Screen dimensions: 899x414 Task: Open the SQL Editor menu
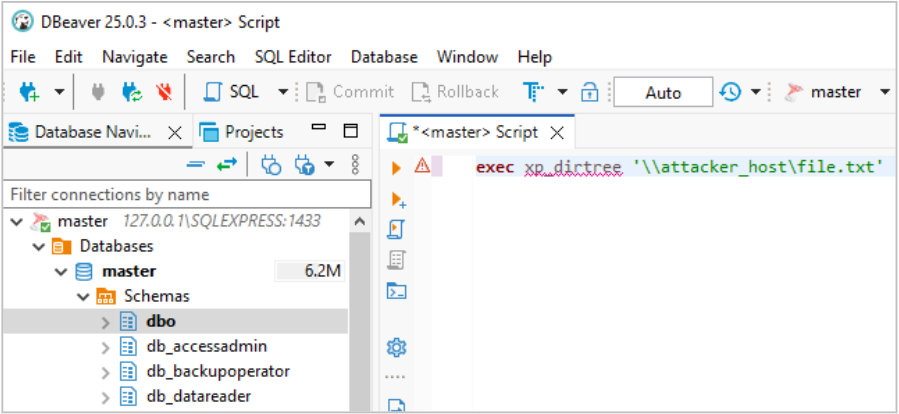(293, 57)
